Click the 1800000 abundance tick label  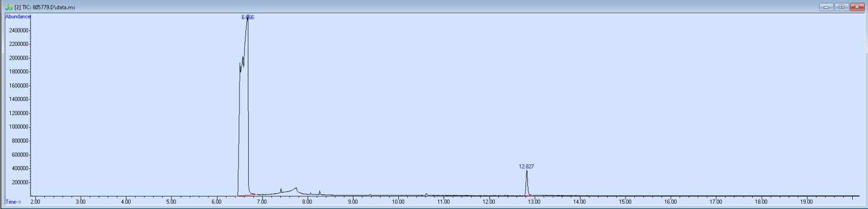pyautogui.click(x=19, y=72)
